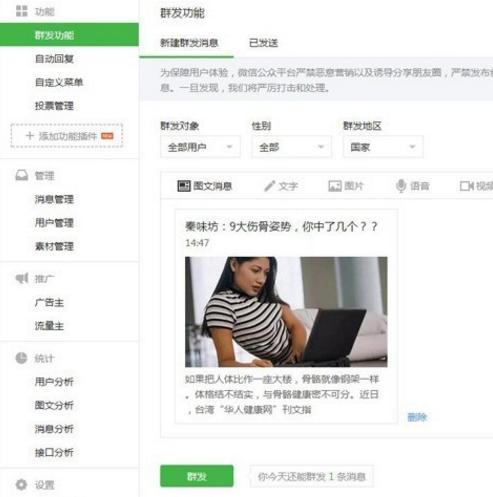Click the 群发功能 page heading
Screen dimensions: 493x497
(182, 13)
